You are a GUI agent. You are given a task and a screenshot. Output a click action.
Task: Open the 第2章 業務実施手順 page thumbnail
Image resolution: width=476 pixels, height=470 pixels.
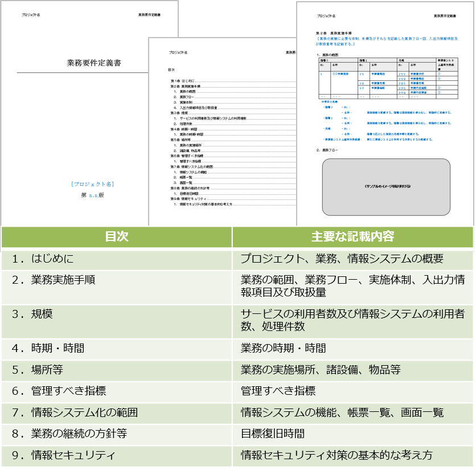click(x=385, y=113)
